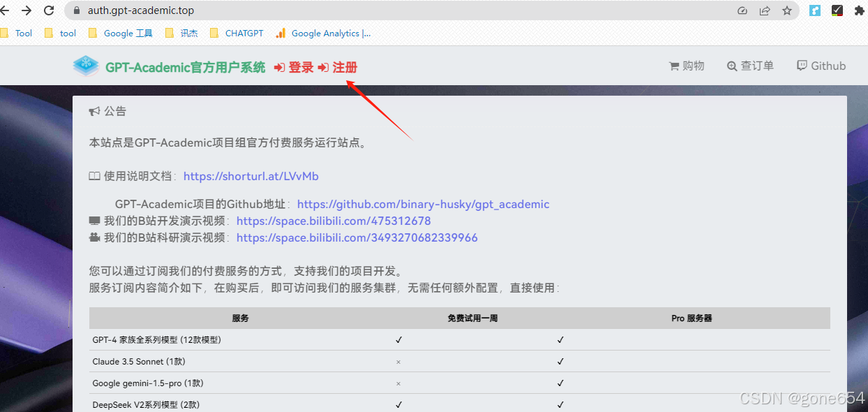This screenshot has height=412, width=868.
Task: Select the Google gemini-1.5-pro (1款) row label
Action: point(148,383)
